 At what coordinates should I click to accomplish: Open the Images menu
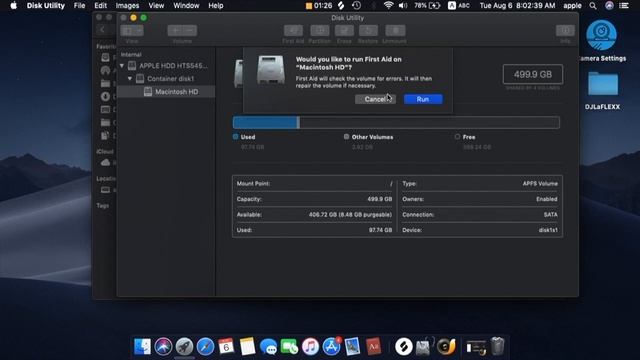click(x=127, y=6)
